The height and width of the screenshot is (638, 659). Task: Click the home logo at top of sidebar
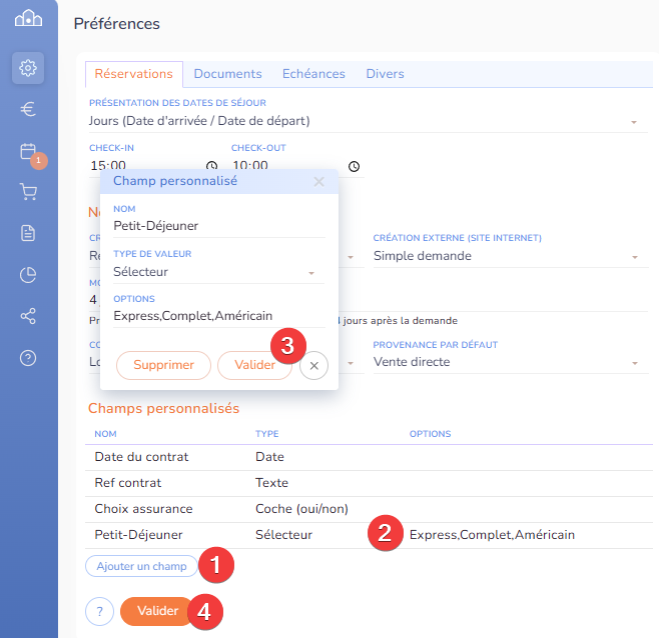point(28,18)
